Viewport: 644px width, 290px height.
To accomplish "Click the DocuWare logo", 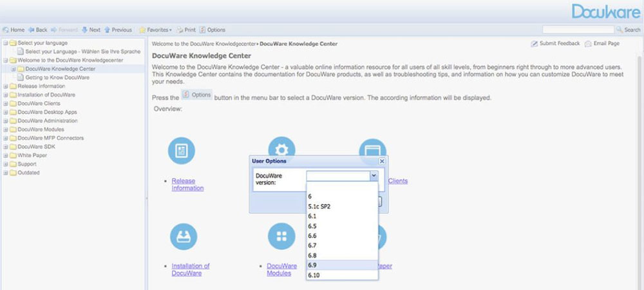I will pos(606,12).
